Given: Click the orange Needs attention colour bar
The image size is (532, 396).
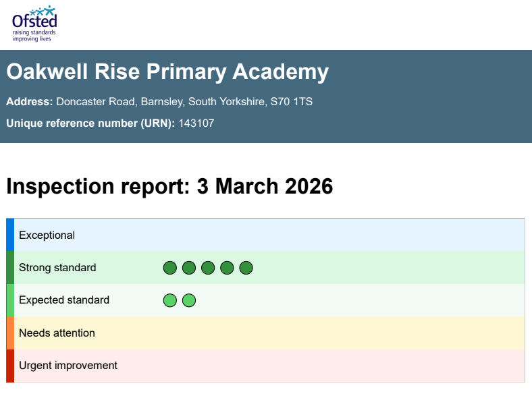Looking at the screenshot, I should [10, 333].
